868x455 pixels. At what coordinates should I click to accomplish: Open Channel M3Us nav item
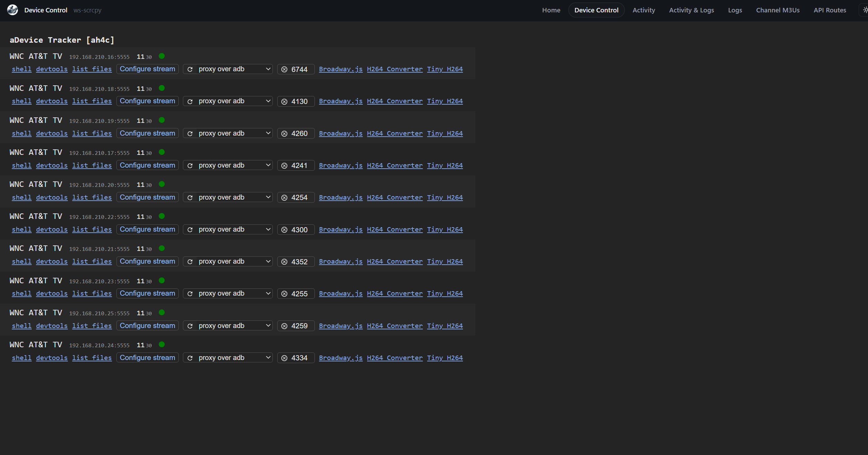click(778, 10)
